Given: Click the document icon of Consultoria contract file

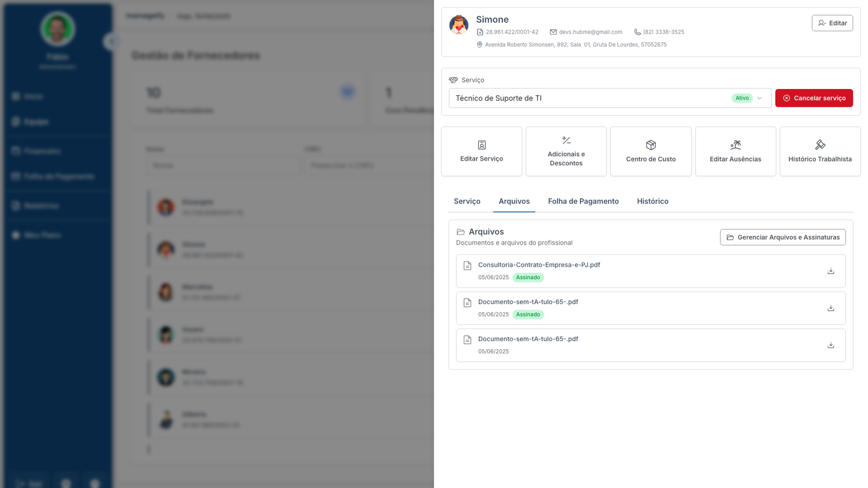Looking at the screenshot, I should pyautogui.click(x=467, y=266).
